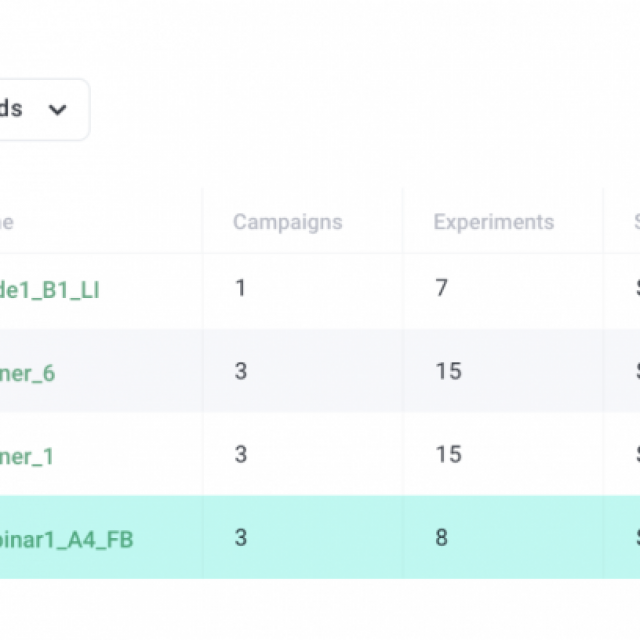Open the highlighted link ending in binar1_A4_FB
640x640 pixels.
[x=67, y=539]
